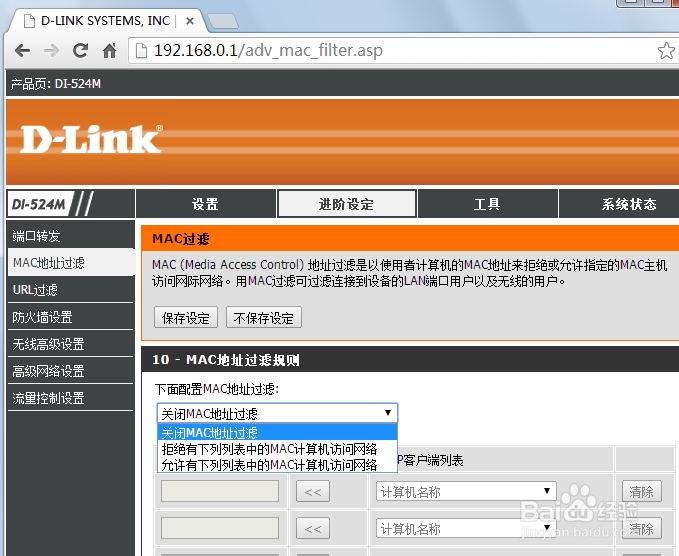Bookmark this page with the star icon
This screenshot has height=556, width=679.
pos(666,51)
